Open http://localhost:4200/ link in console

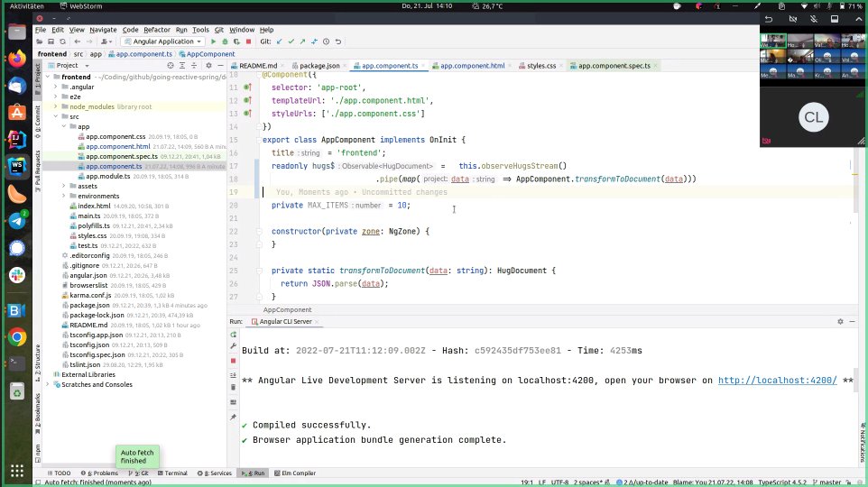(x=777, y=381)
